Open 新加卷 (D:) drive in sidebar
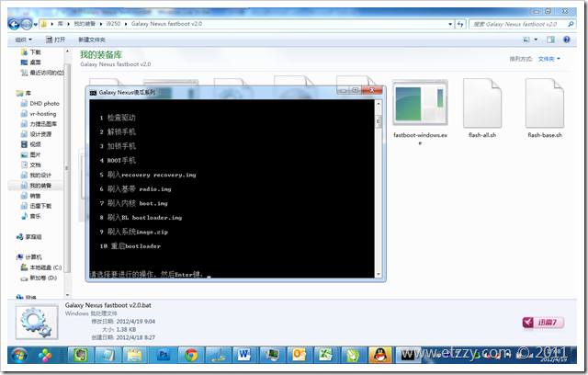The width and height of the screenshot is (588, 375). tap(39, 278)
